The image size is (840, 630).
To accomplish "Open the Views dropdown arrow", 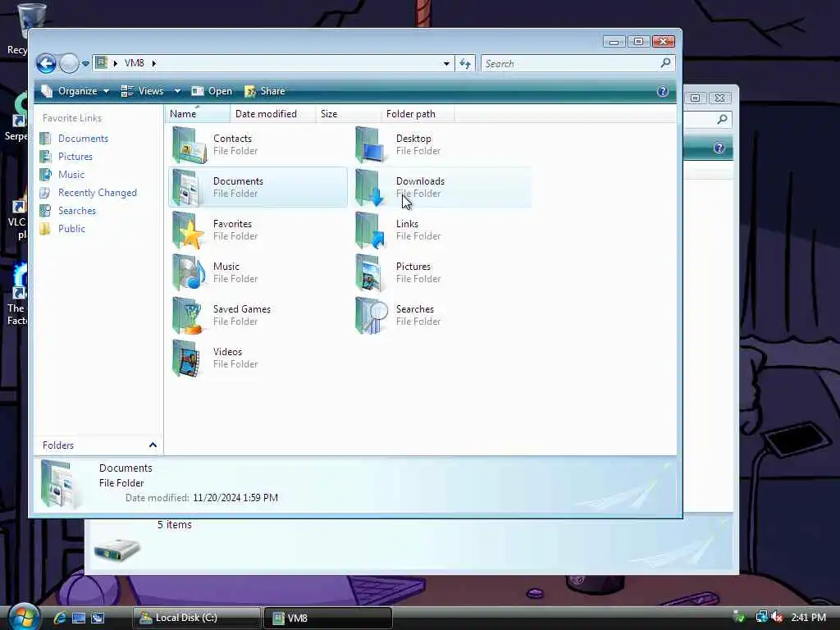I will [177, 91].
